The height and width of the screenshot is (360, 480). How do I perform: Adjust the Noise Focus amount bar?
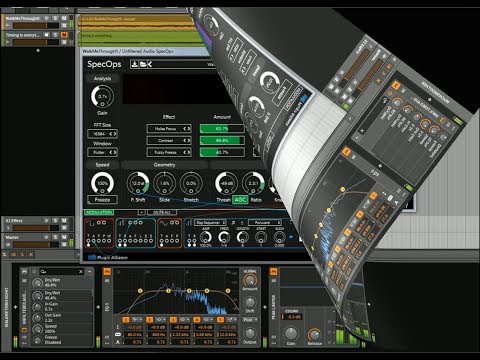(222, 128)
